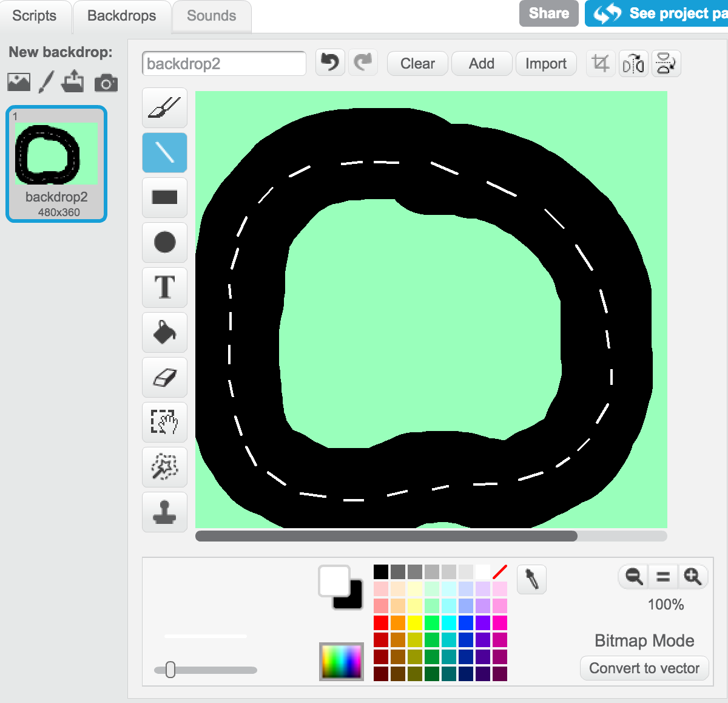Pick the Remove background wand tool
Screen dimensions: 728x703
pyautogui.click(x=164, y=467)
